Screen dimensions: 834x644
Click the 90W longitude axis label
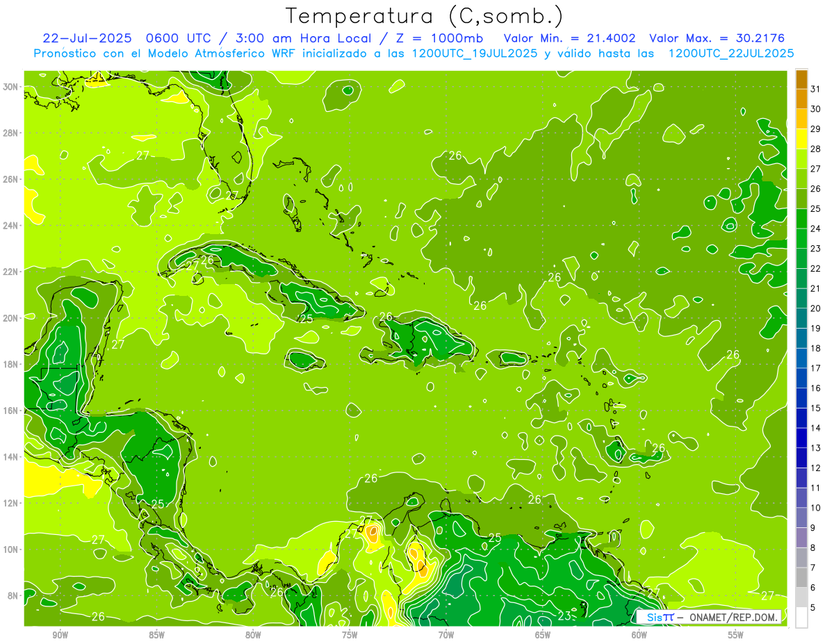pyautogui.click(x=60, y=635)
